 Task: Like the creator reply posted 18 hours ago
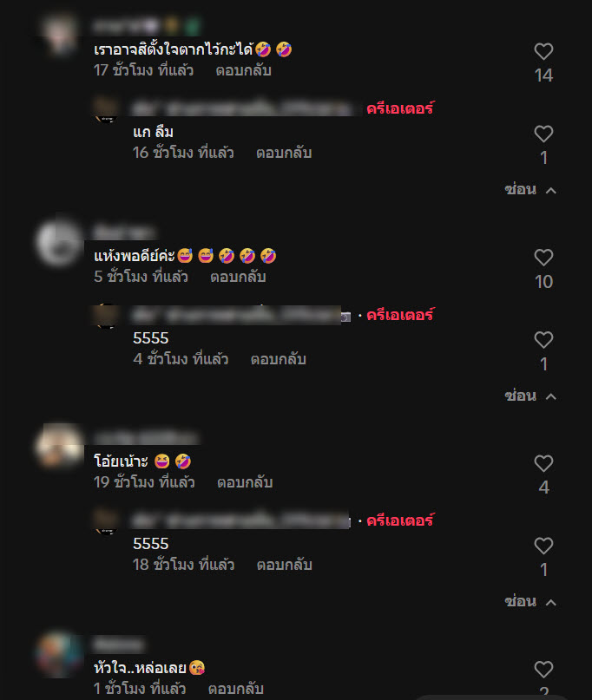(543, 546)
